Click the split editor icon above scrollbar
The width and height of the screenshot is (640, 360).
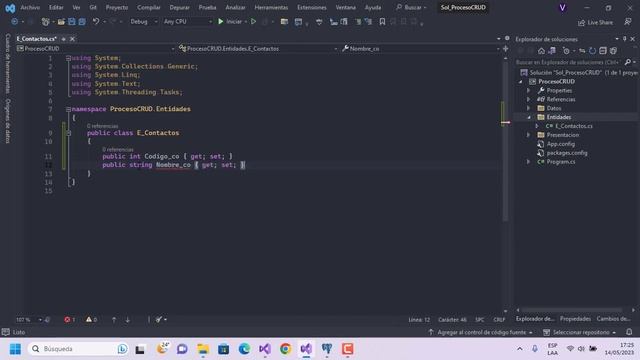[506, 49]
